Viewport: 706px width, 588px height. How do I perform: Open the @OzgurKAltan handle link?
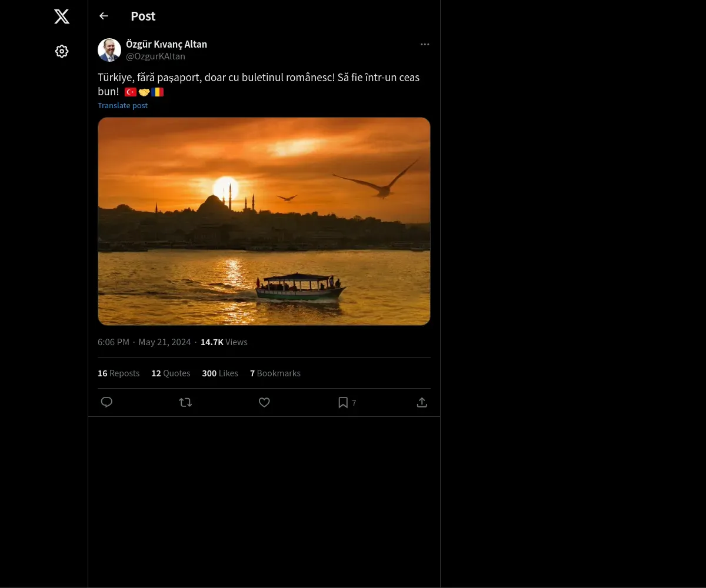pos(155,56)
